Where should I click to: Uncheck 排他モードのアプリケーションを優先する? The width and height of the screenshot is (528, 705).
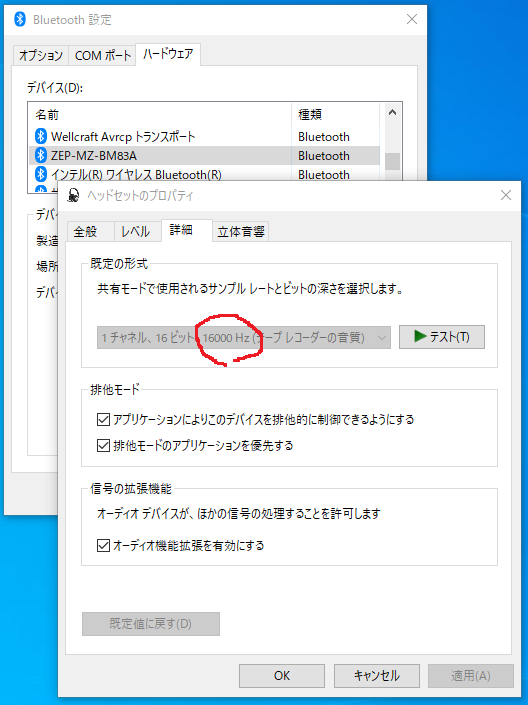tap(103, 446)
